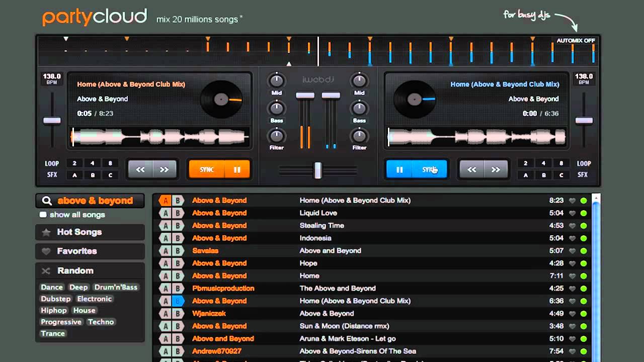Image resolution: width=644 pixels, height=362 pixels.
Task: Load Indonesia to deck B
Action: pyautogui.click(x=178, y=238)
